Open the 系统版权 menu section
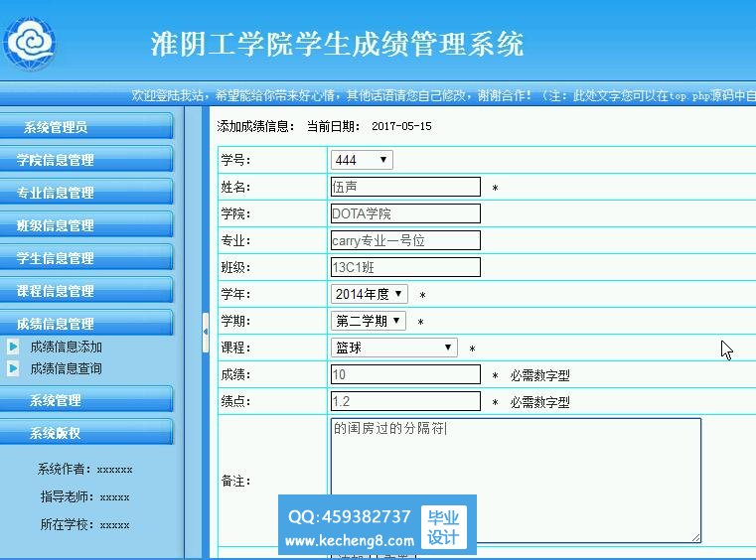 (x=85, y=433)
